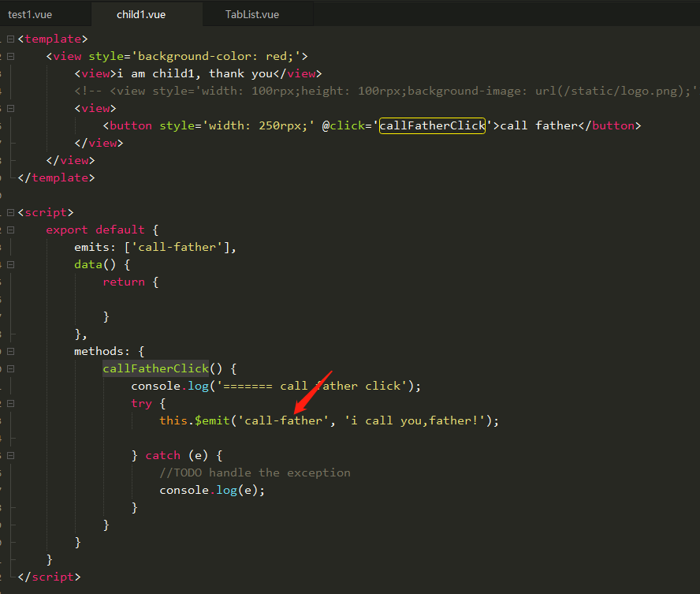
Task: Click the return { line in data()
Action: click(130, 282)
